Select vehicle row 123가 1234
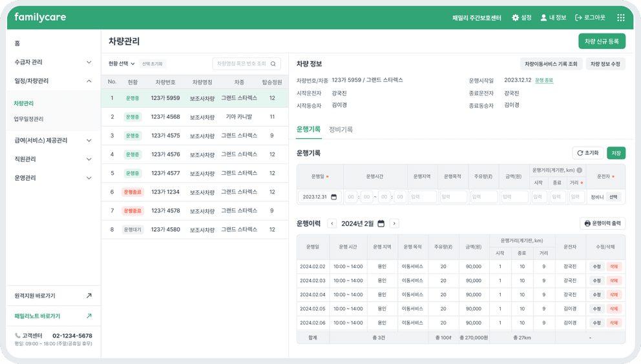This screenshot has height=364, width=641. pos(195,192)
